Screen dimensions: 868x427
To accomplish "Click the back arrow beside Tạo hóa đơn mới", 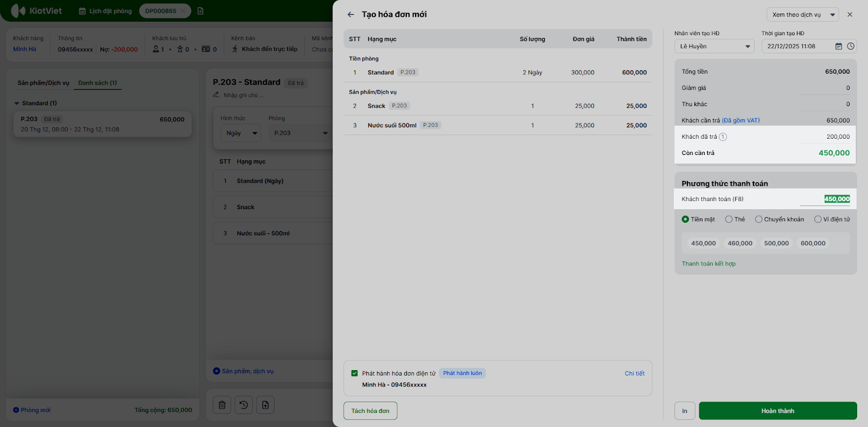I will [350, 15].
